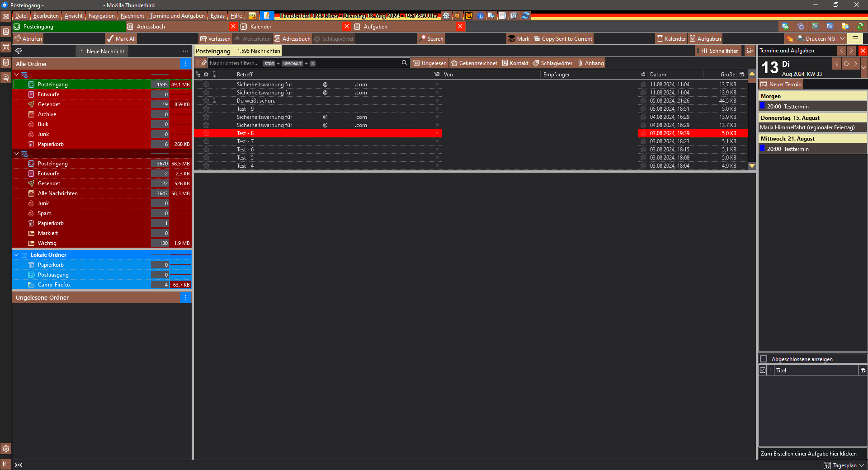Star the Du weißt schon. message
Screen dimensions: 868x470
click(x=206, y=101)
